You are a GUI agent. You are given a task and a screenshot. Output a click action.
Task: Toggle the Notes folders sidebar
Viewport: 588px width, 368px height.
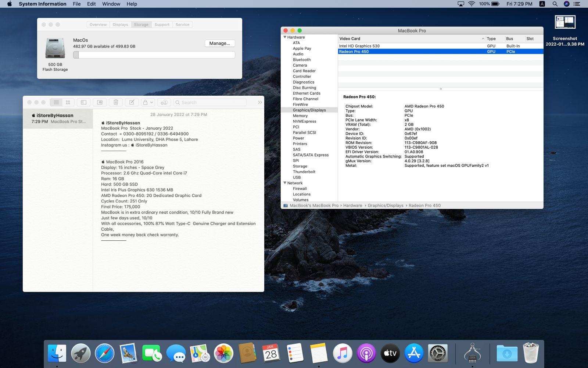84,102
